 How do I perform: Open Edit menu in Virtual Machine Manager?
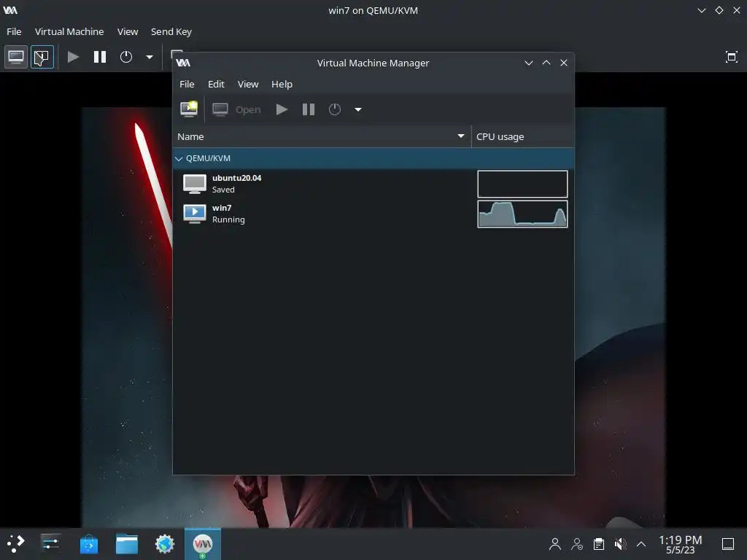coord(216,85)
